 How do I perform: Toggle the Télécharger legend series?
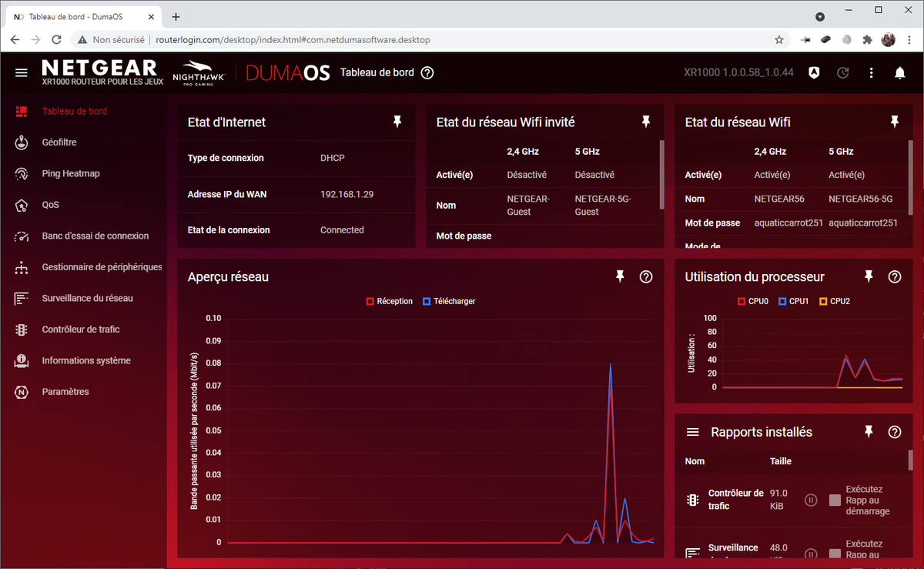pos(449,301)
